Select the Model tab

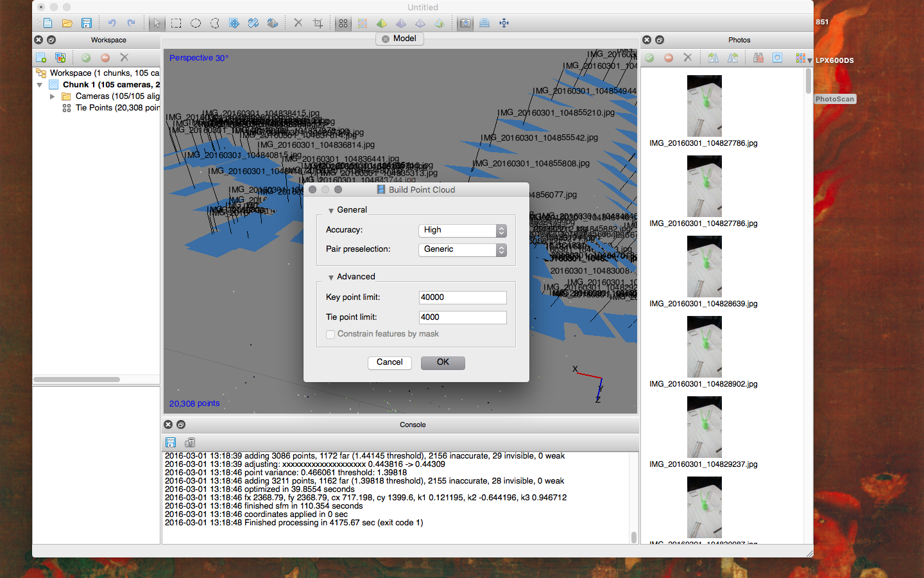(x=399, y=39)
